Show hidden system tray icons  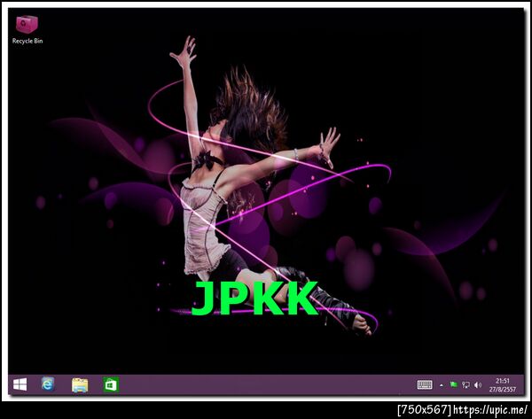(442, 385)
